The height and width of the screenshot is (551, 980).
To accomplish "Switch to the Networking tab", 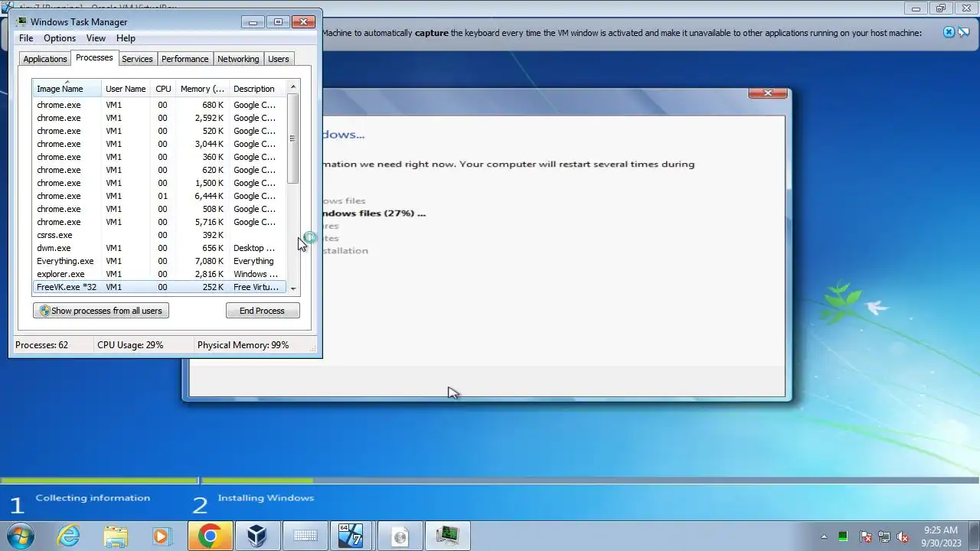I will pos(238,59).
